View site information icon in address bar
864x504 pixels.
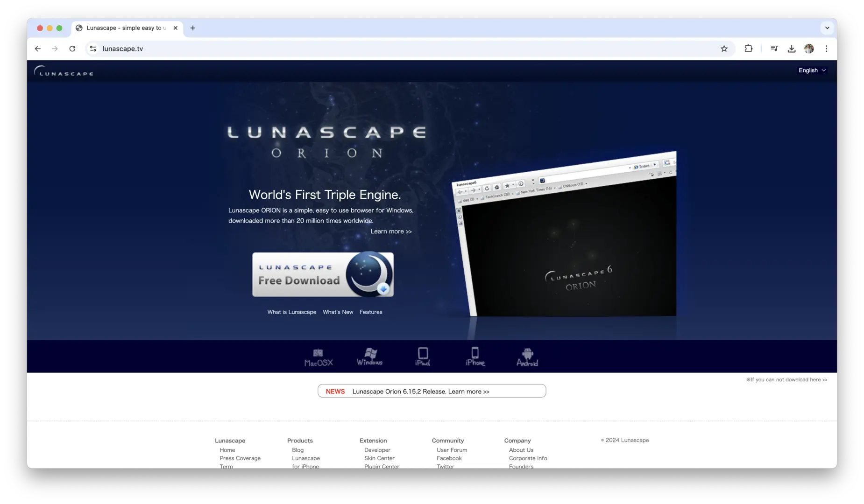pyautogui.click(x=93, y=49)
